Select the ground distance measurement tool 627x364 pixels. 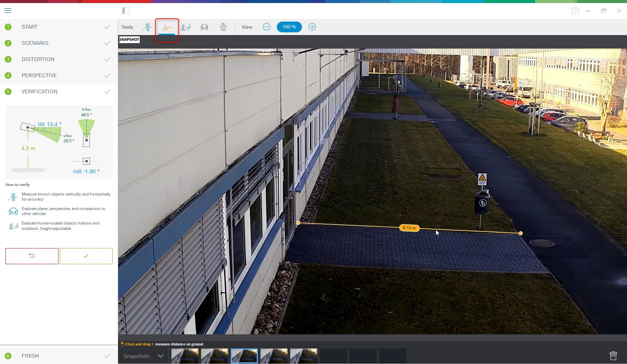click(167, 28)
